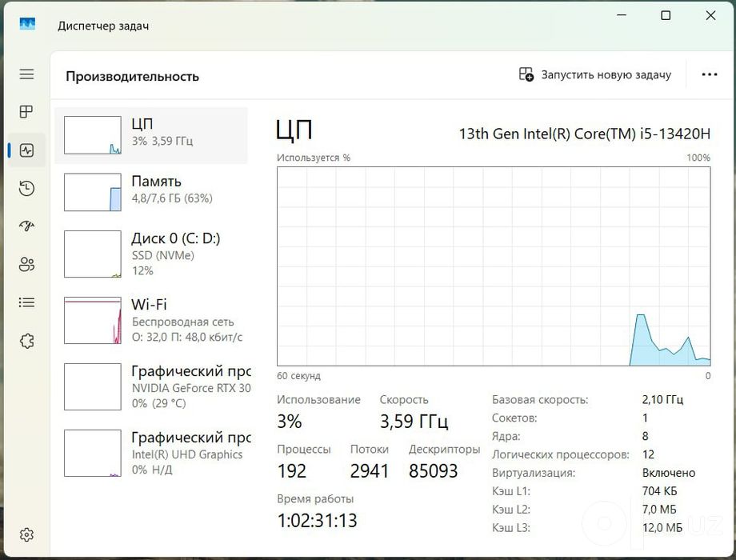
Task: Click the ЦП mini usage graph thumbnail
Action: click(x=93, y=135)
